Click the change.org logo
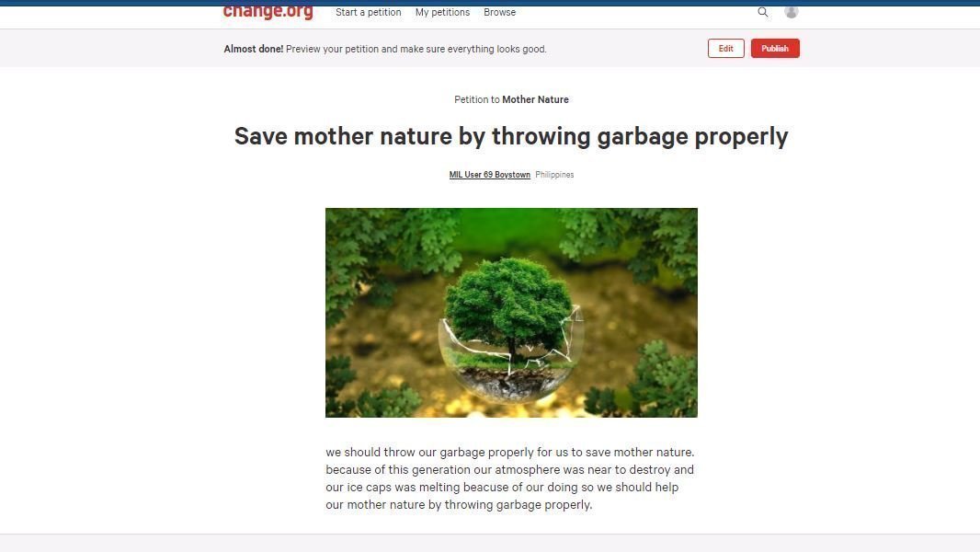980x552 pixels. (268, 13)
